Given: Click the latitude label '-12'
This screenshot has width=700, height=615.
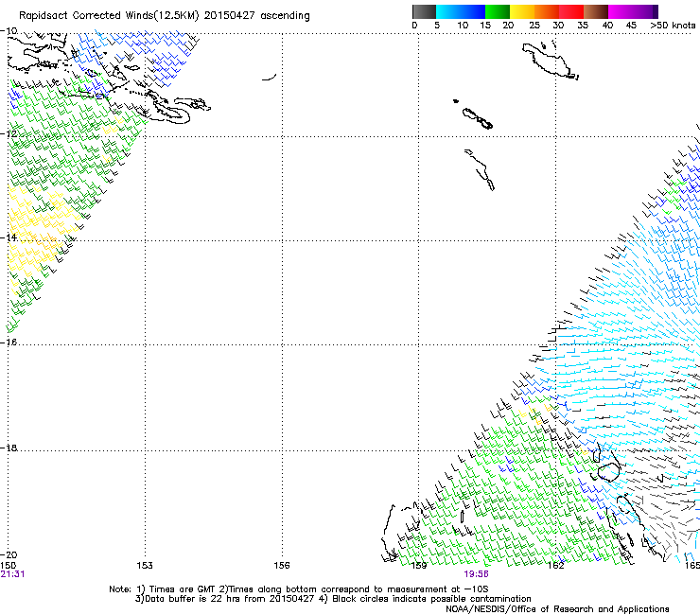Looking at the screenshot, I should [9, 134].
